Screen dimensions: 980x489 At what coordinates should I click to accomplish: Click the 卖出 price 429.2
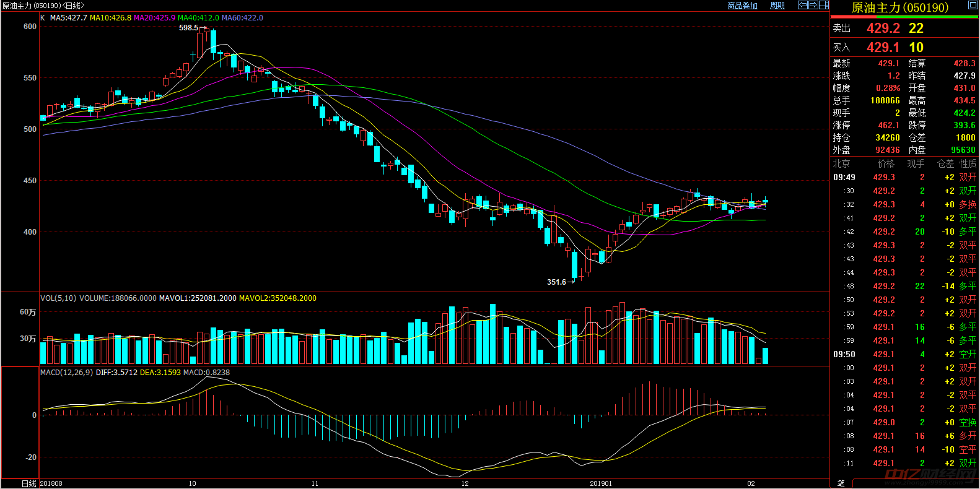point(883,28)
